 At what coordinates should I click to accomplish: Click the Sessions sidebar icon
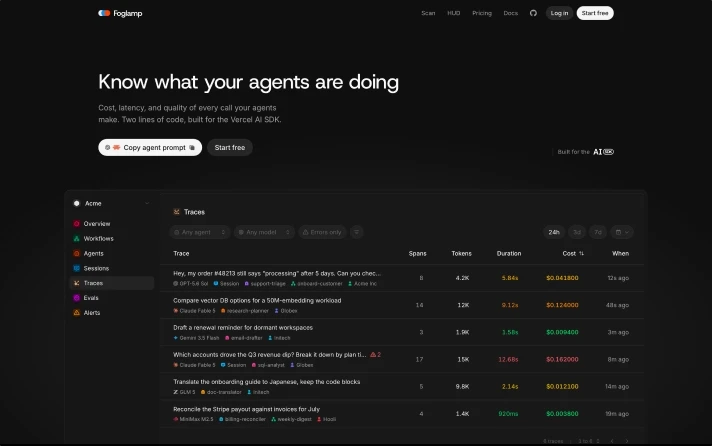pyautogui.click(x=76, y=268)
